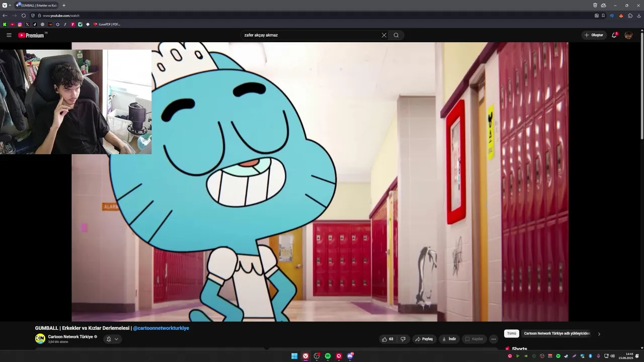Open the Oluştur create menu

click(x=594, y=35)
